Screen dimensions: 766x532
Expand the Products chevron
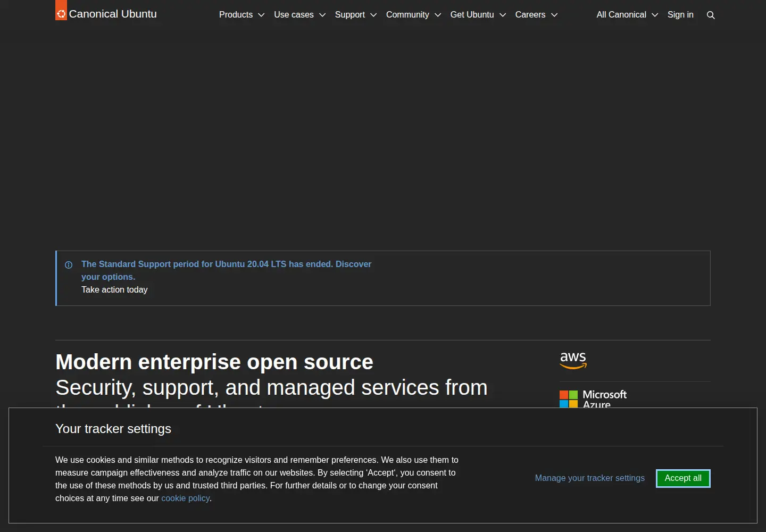[261, 15]
